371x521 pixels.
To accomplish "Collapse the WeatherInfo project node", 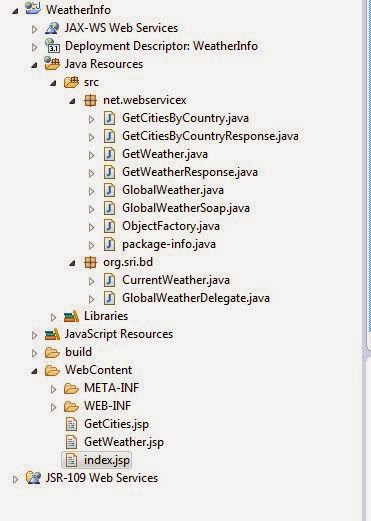I will [x=15, y=11].
